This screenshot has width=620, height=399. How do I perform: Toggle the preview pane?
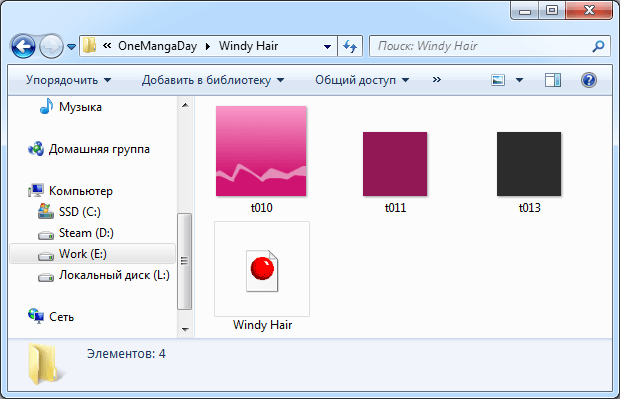[553, 80]
